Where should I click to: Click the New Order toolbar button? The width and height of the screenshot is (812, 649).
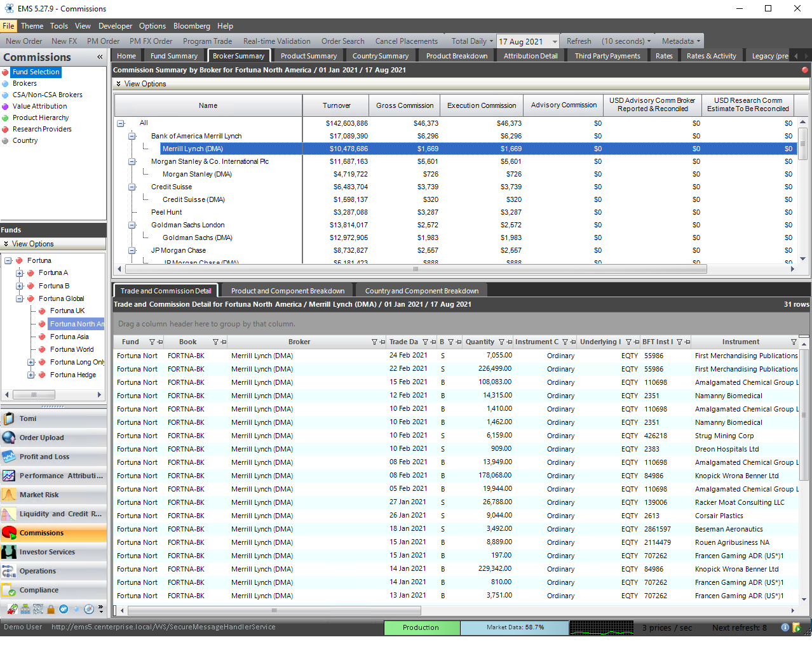click(x=24, y=41)
